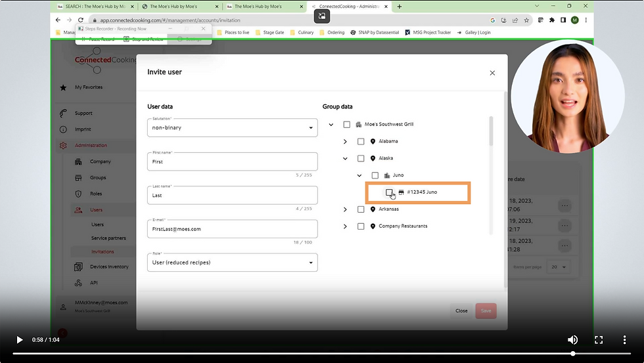The width and height of the screenshot is (644, 363).
Task: Click the My Favorites star icon
Action: (63, 87)
